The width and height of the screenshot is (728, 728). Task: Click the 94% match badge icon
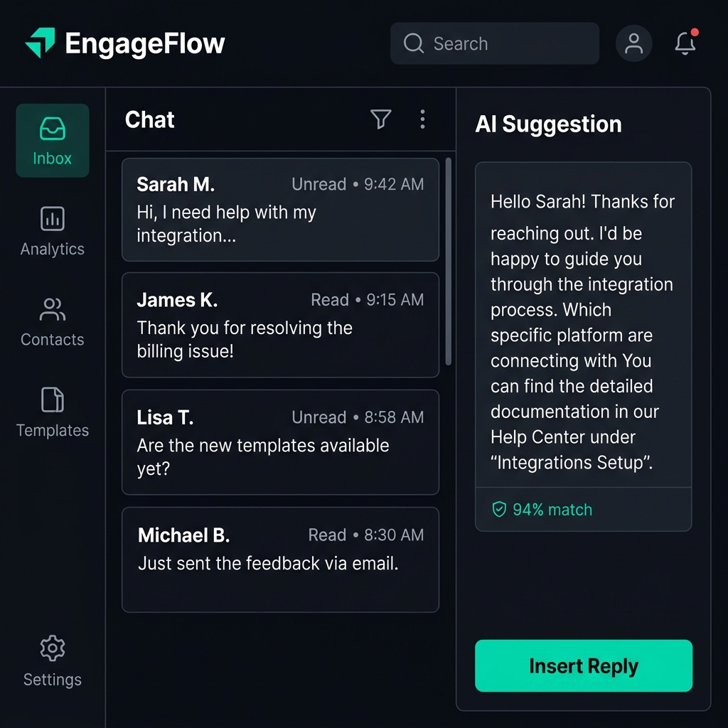tap(498, 510)
